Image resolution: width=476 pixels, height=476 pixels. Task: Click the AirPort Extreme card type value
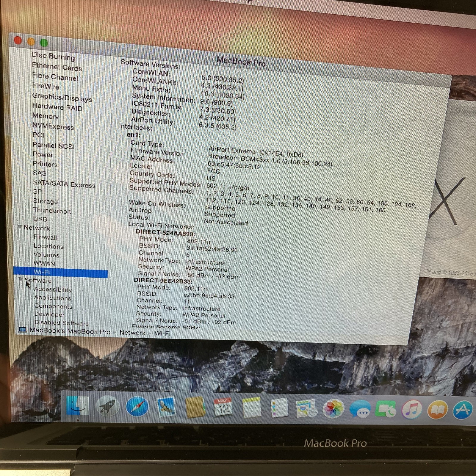[x=256, y=152]
